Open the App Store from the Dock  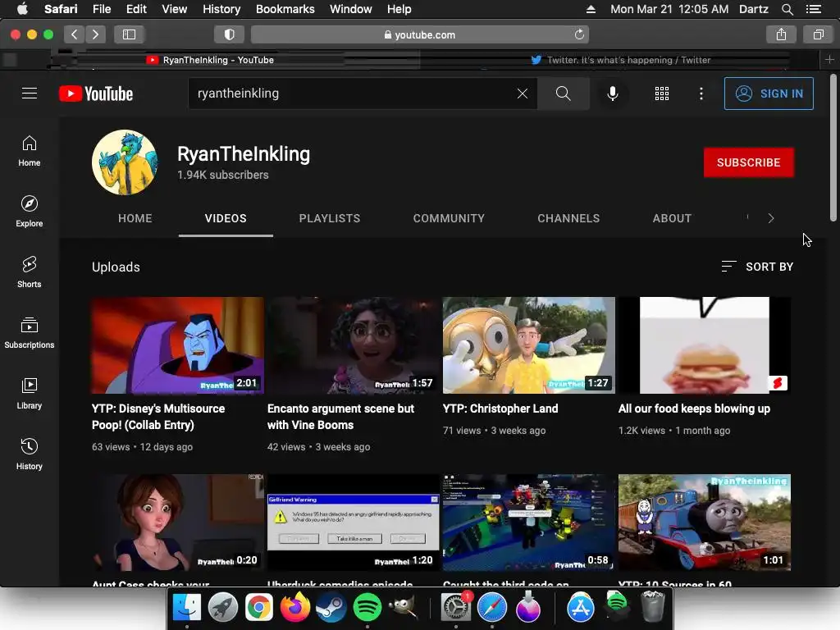pyautogui.click(x=581, y=608)
